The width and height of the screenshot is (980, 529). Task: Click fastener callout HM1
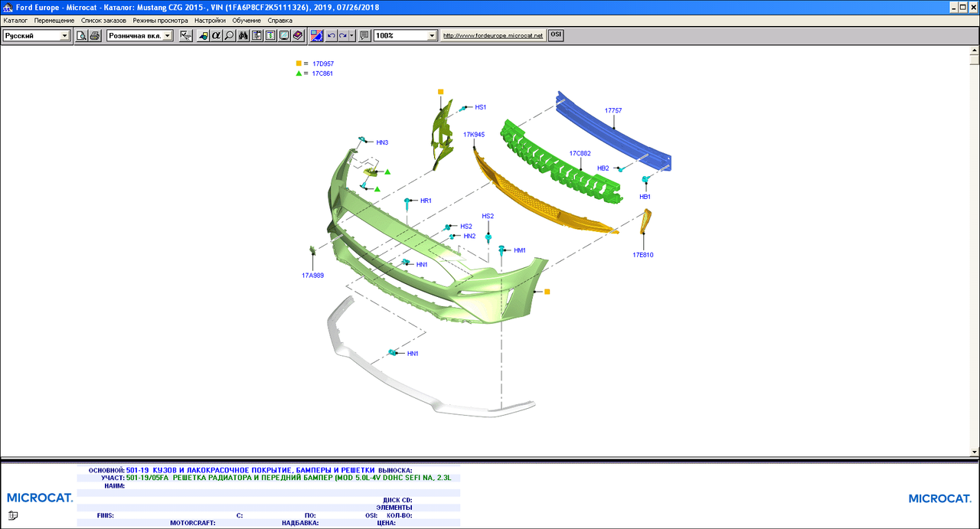point(520,250)
